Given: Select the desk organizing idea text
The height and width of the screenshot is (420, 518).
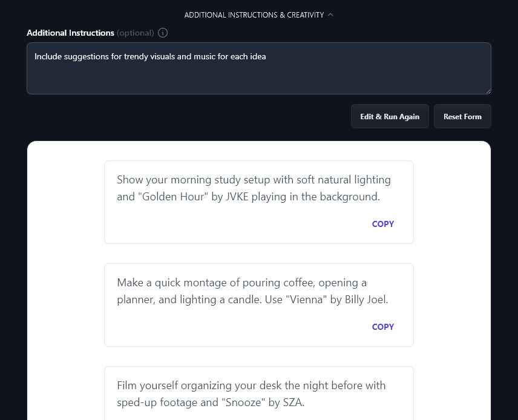Looking at the screenshot, I should pyautogui.click(x=251, y=386).
